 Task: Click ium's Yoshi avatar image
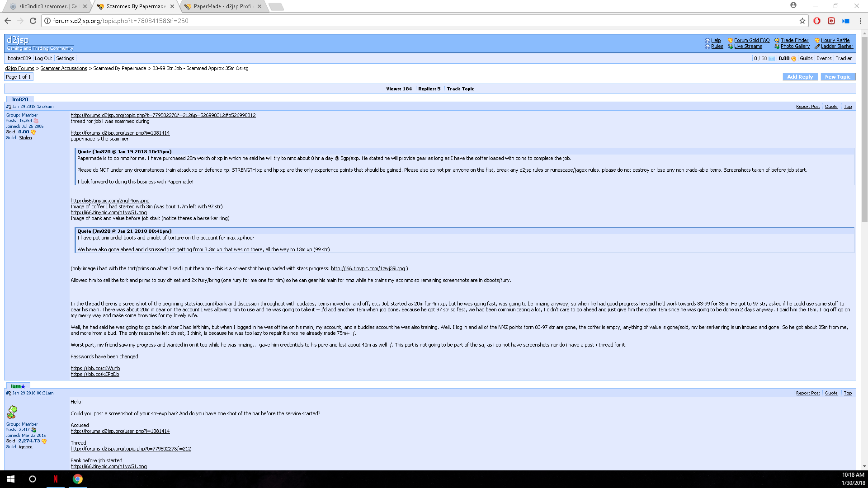12,412
